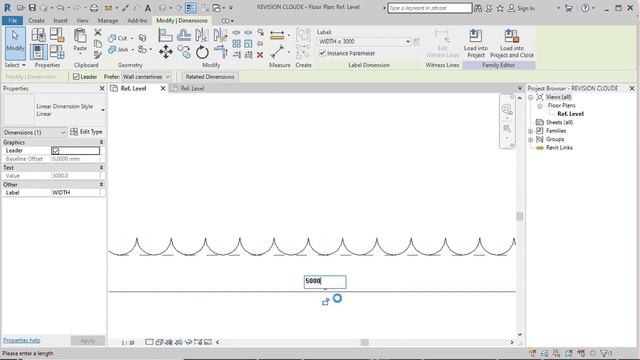The height and width of the screenshot is (360, 640).
Task: Open the Paste tool
Action: pyautogui.click(x=80, y=40)
